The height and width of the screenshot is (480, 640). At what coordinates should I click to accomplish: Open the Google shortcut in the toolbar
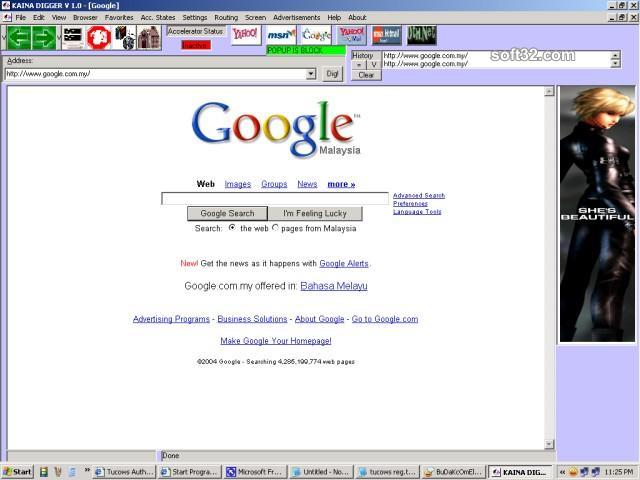tap(317, 35)
